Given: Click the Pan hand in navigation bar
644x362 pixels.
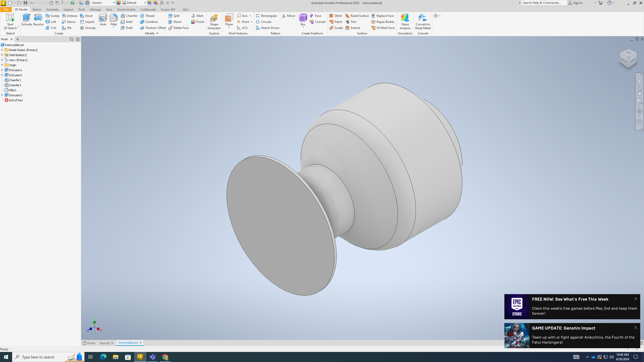Looking at the screenshot, I should pos(639,93).
